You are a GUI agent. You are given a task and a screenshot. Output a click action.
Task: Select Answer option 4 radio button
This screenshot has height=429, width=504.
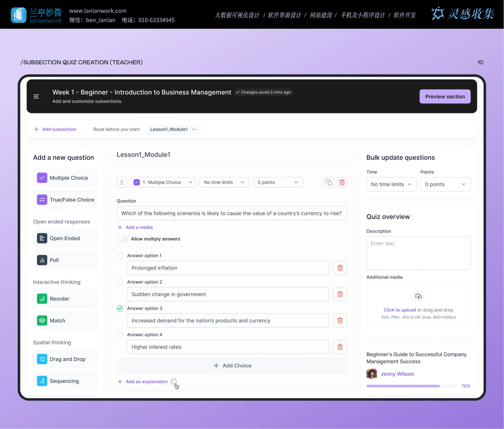(x=120, y=335)
